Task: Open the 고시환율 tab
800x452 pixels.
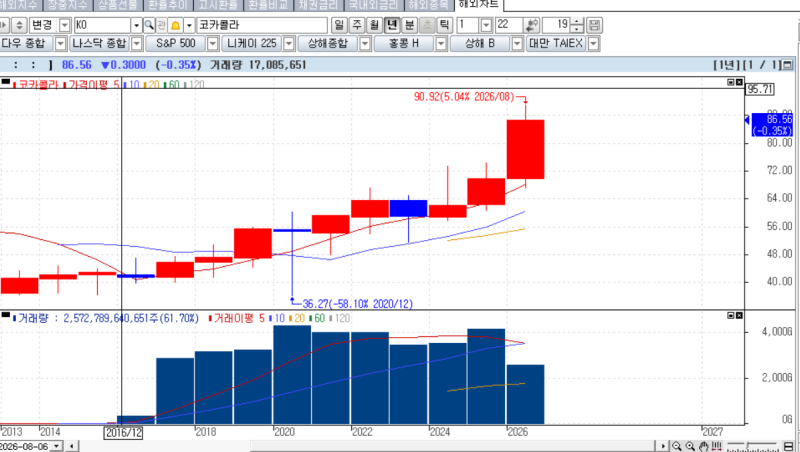Action: (218, 5)
